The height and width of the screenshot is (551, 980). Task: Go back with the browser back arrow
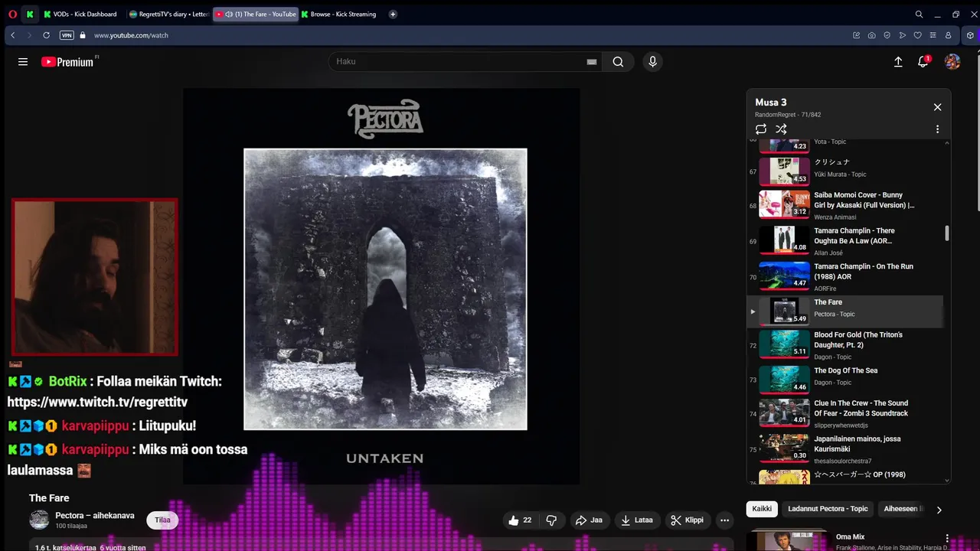(13, 35)
